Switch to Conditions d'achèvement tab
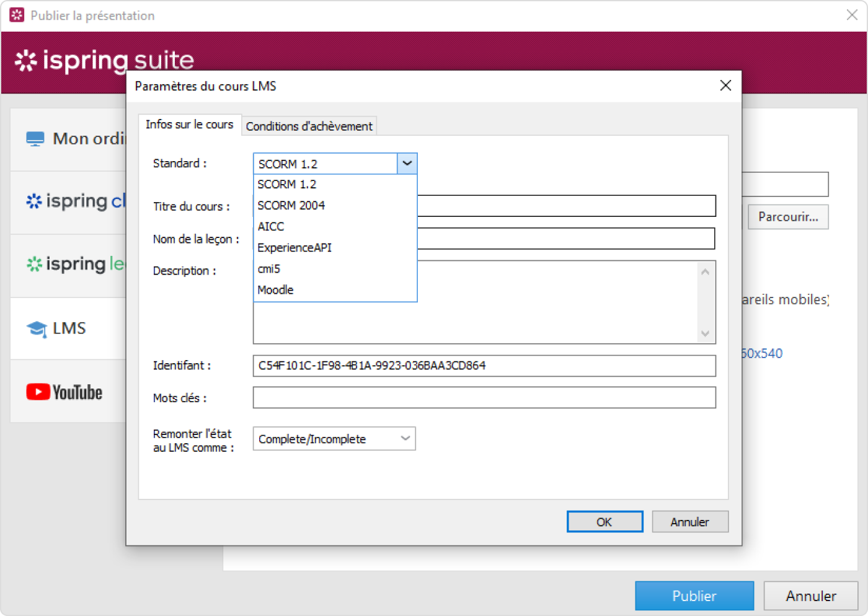 pyautogui.click(x=309, y=126)
